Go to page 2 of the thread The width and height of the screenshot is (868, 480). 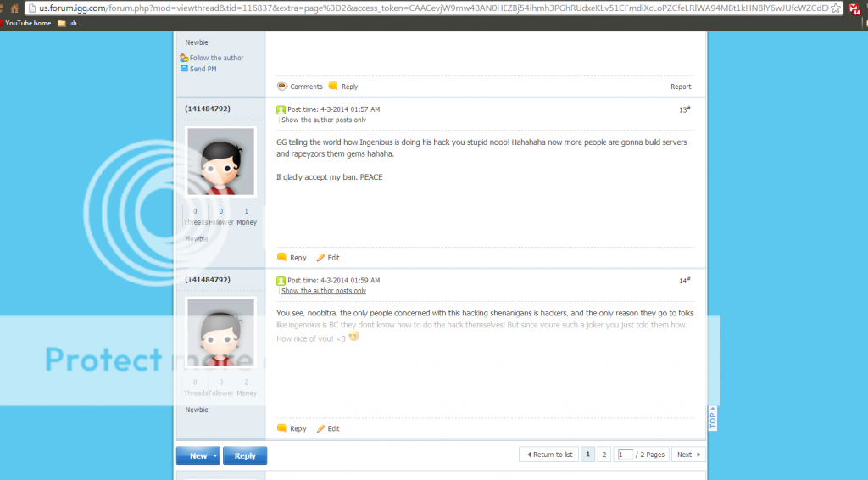(604, 455)
